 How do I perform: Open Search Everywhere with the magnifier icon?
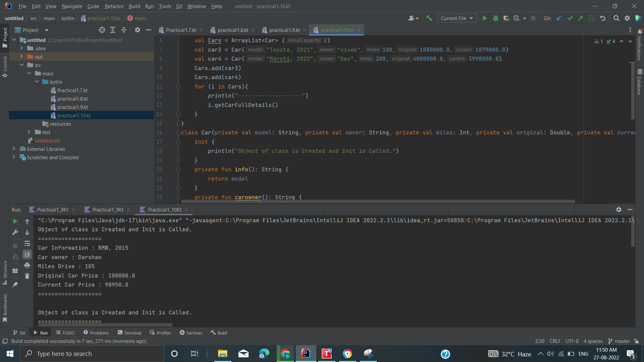(x=616, y=18)
